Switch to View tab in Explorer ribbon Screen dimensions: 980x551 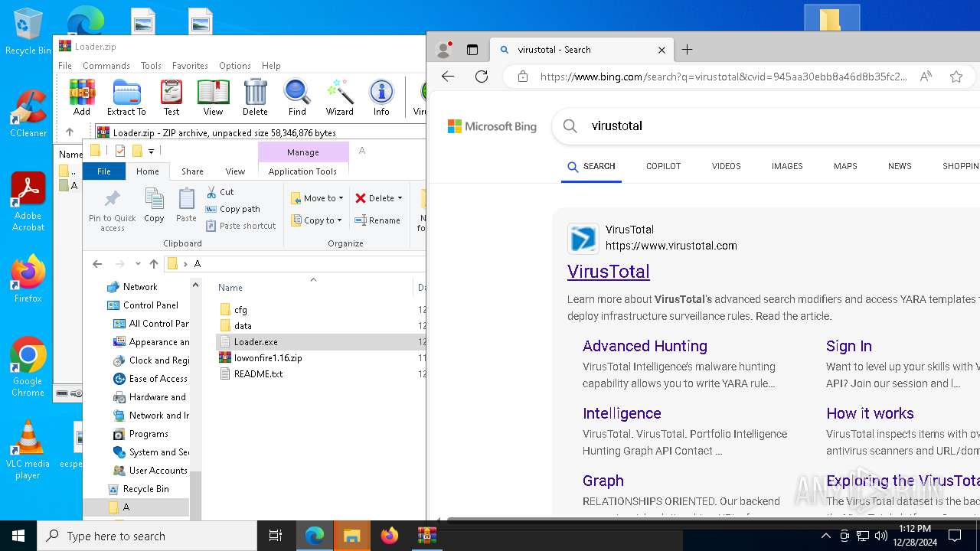235,171
